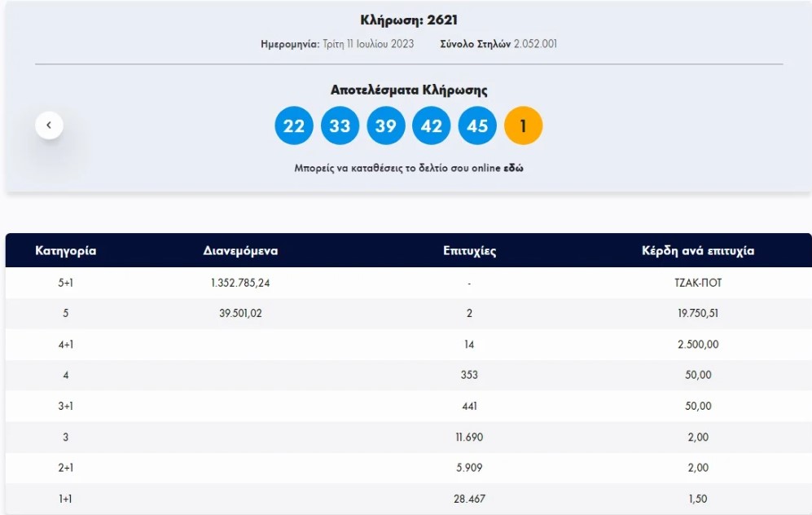Click the 1.352.785,24 distributed amount
The height and width of the screenshot is (515, 812).
pos(240,283)
